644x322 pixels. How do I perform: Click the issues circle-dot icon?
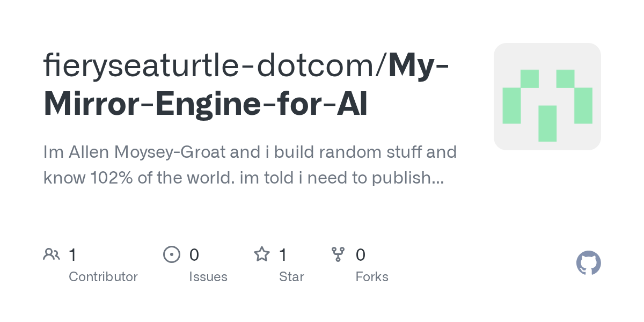(x=171, y=254)
